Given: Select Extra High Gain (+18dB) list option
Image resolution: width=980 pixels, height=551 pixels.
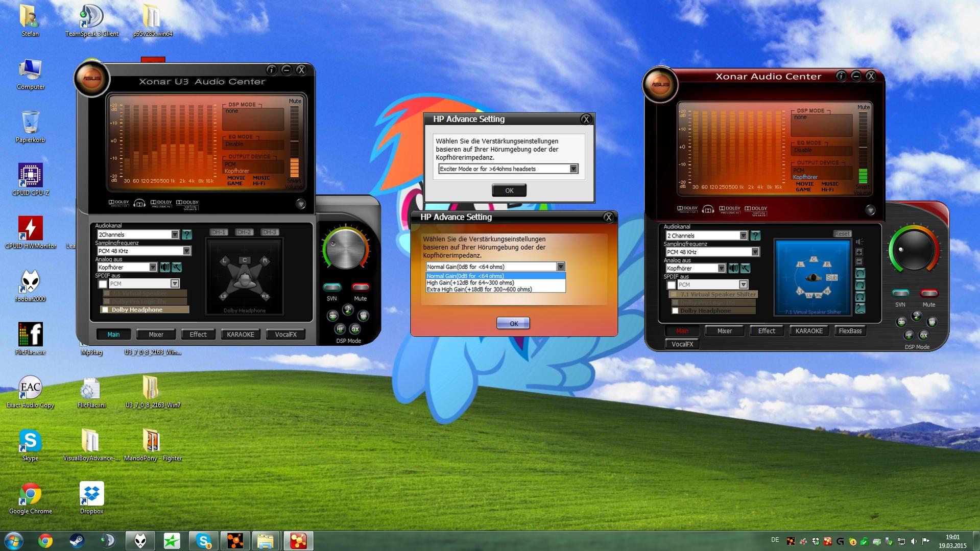Looking at the screenshot, I should click(x=495, y=289).
